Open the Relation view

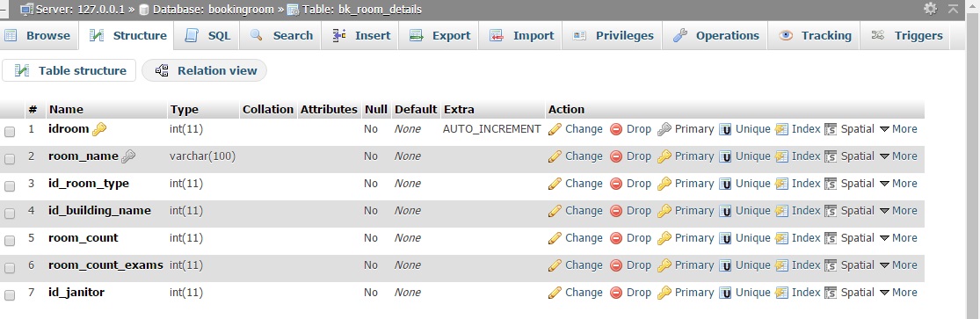[205, 70]
